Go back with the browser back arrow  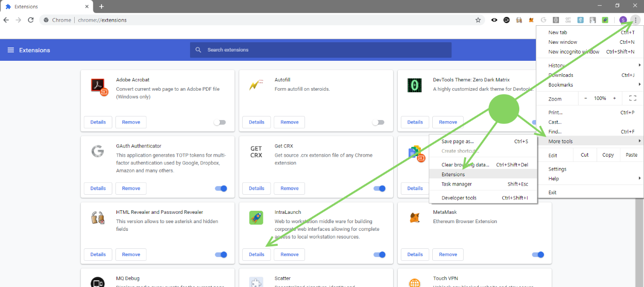(x=6, y=20)
